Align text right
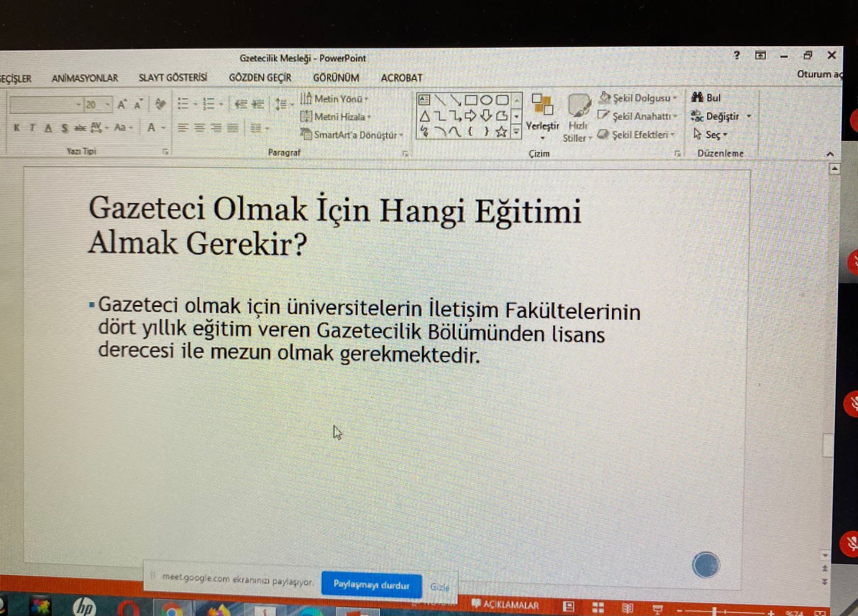The image size is (858, 616). [x=216, y=128]
